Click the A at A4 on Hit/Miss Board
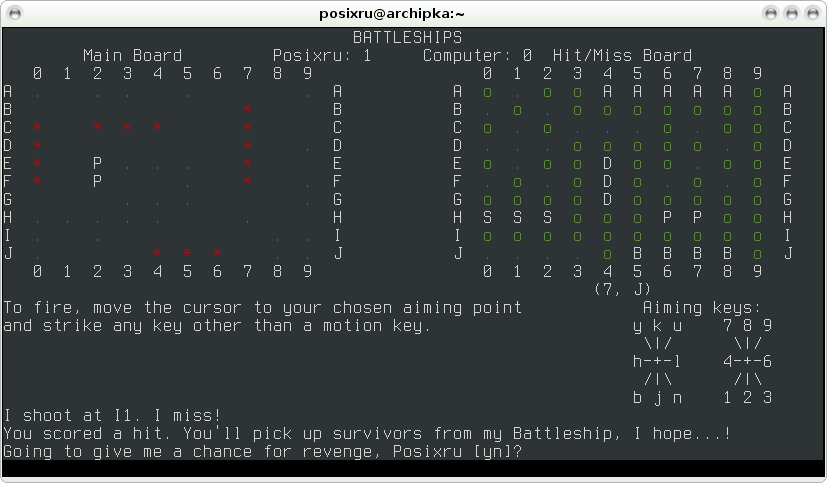827x483 pixels. [607, 92]
